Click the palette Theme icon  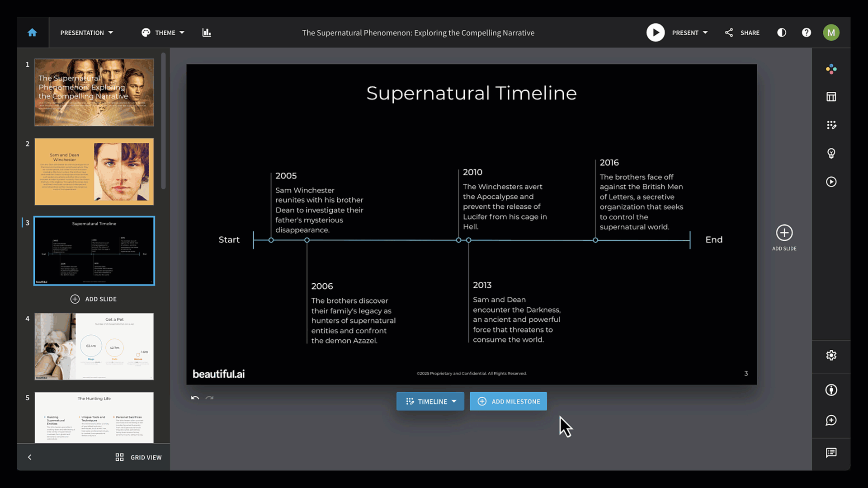click(x=146, y=33)
